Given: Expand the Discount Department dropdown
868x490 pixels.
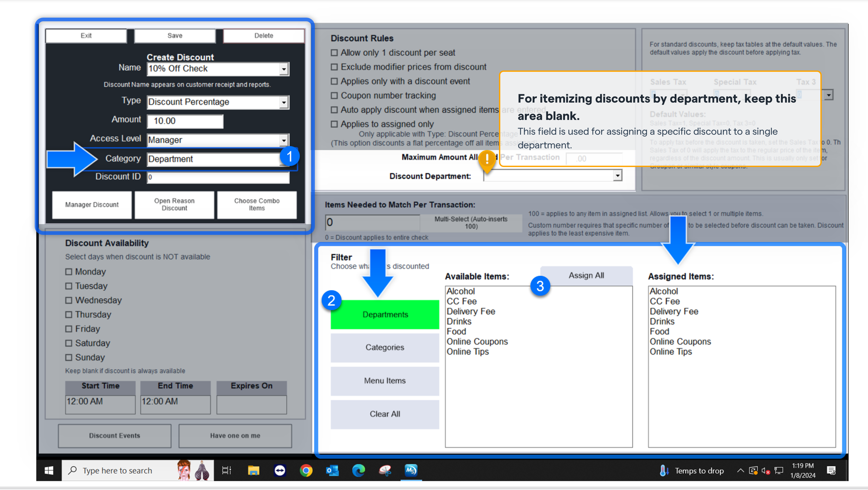Looking at the screenshot, I should pos(617,176).
